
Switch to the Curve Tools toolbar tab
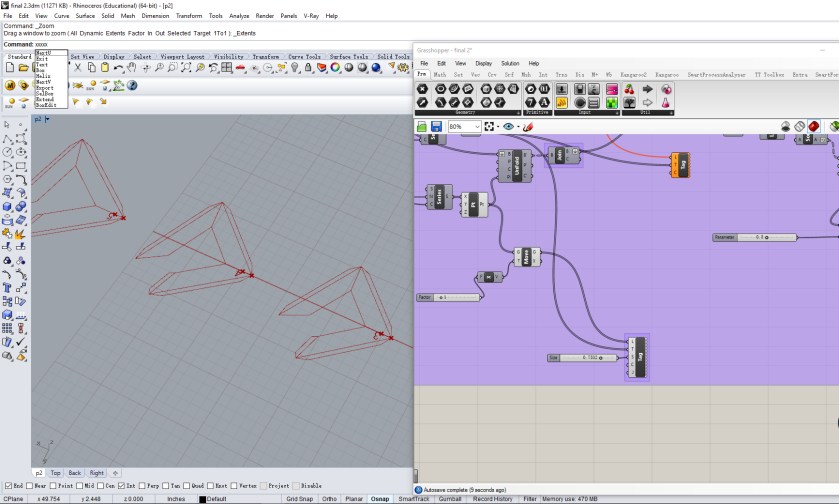pos(305,57)
